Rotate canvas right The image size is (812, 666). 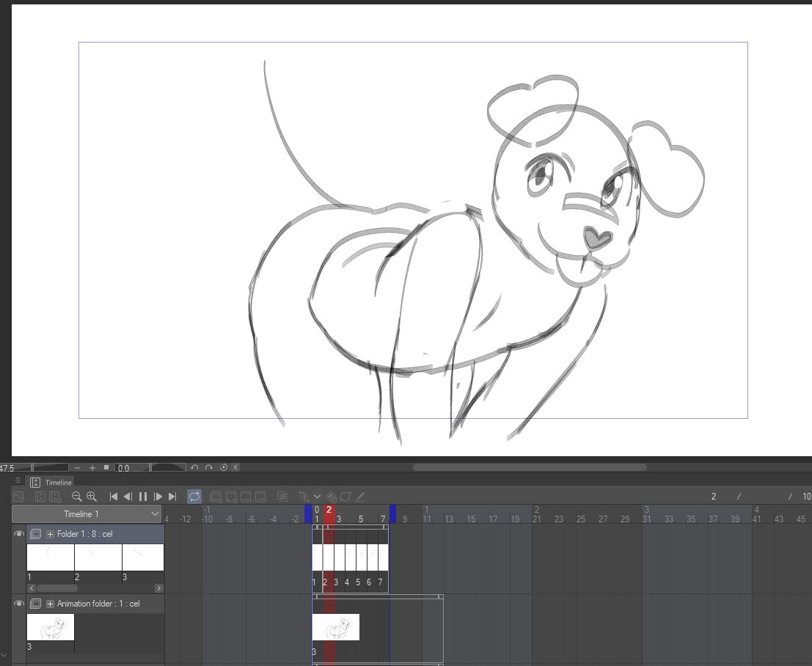[209, 468]
